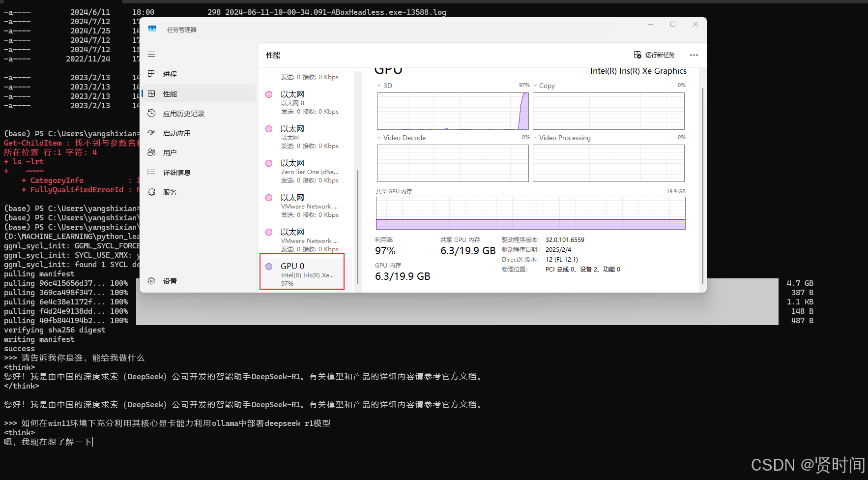Click the Settings (设置) gear icon
The height and width of the screenshot is (480, 868).
click(151, 281)
